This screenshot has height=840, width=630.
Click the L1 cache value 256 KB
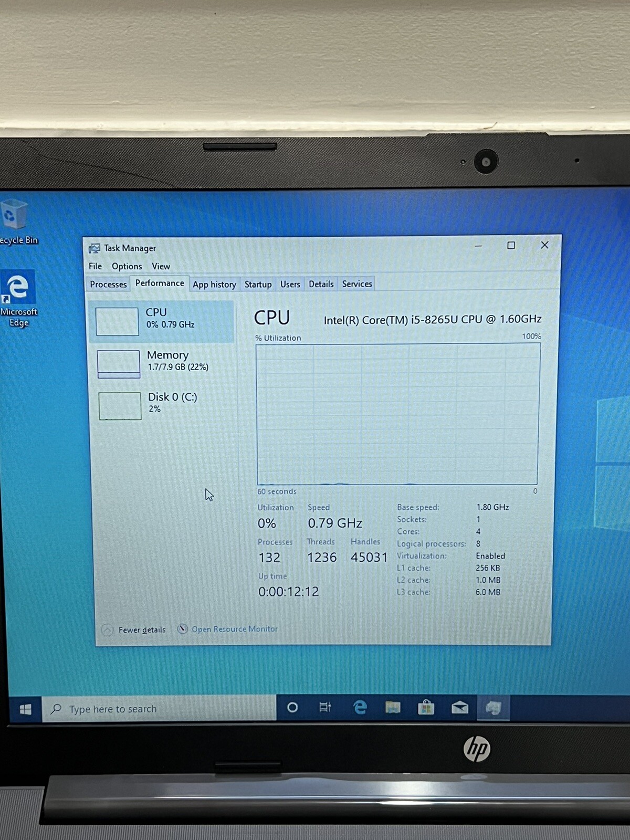[x=488, y=568]
